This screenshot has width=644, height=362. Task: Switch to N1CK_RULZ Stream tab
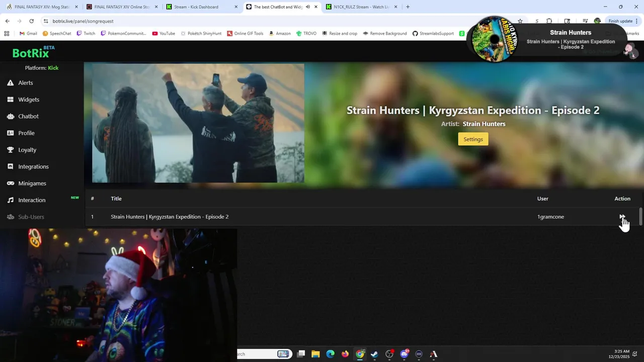tap(361, 7)
